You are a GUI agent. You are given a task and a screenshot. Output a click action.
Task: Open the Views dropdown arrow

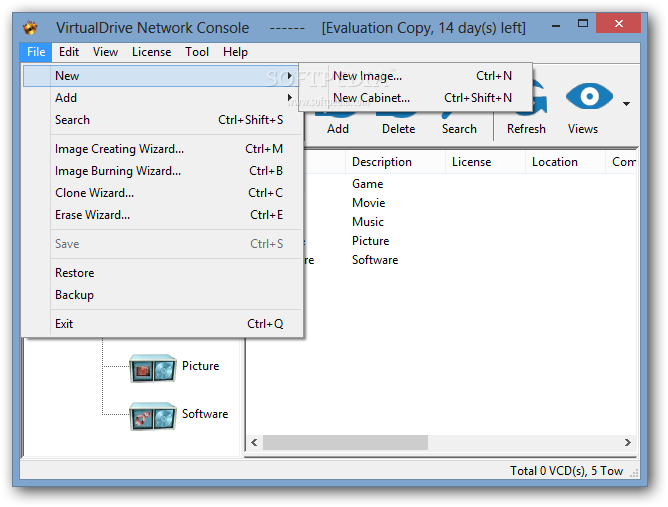click(626, 104)
